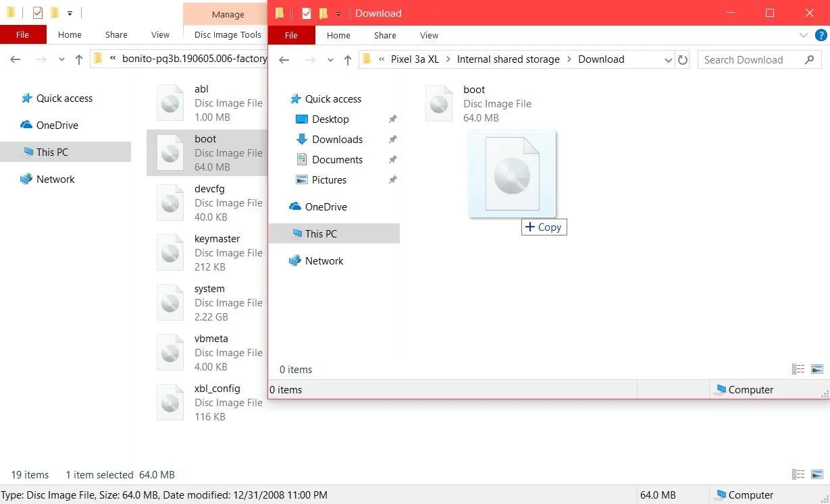Switch to large icons view in Download window

[x=817, y=369]
